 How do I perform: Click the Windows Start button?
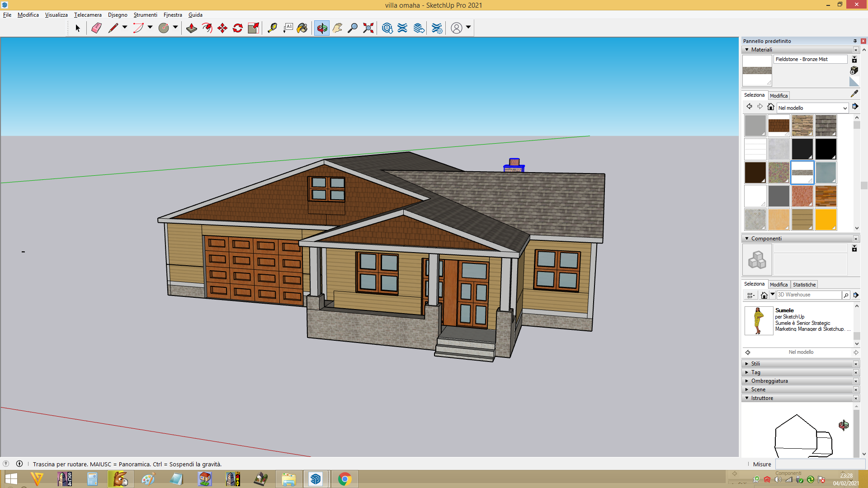tap(11, 479)
